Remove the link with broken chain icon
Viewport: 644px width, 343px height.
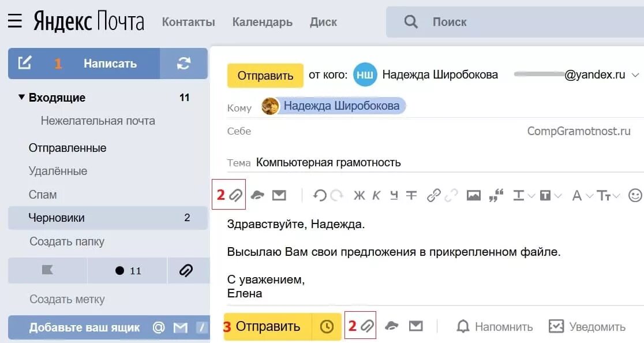tap(451, 196)
